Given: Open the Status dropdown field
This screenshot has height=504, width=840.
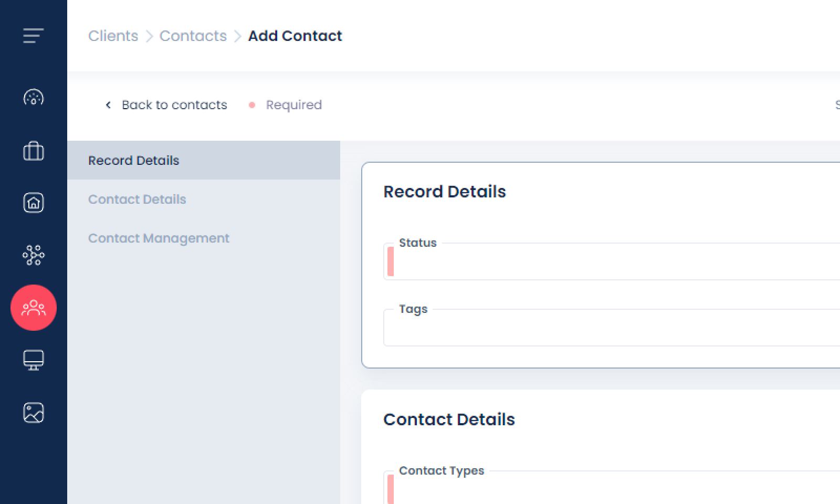Looking at the screenshot, I should click(x=614, y=262).
